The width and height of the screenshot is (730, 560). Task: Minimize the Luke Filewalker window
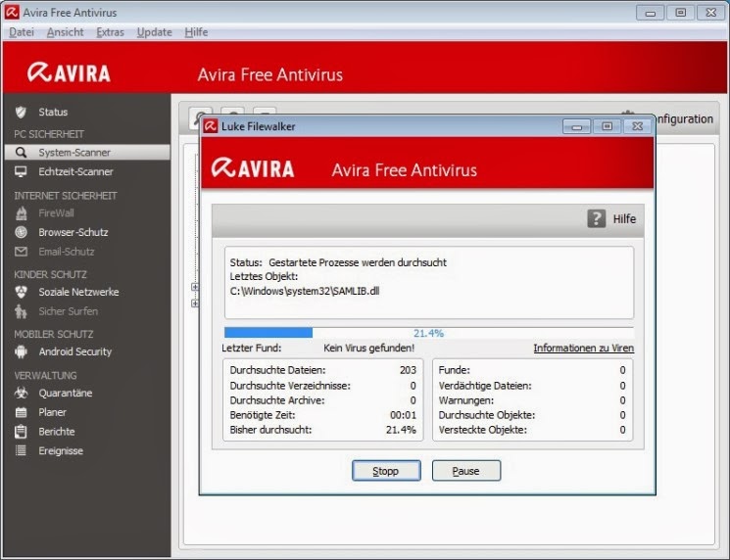576,126
